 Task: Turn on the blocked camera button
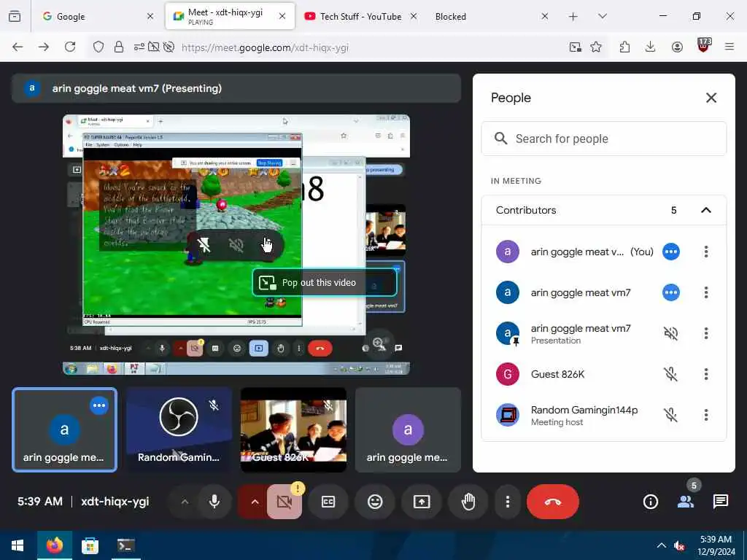click(284, 502)
